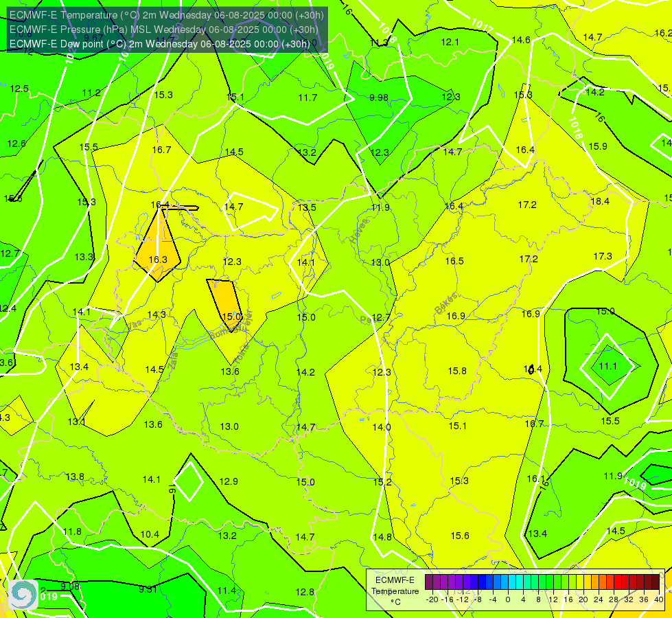Click the 11.4 temperature value
The image size is (672, 618).
click(x=227, y=591)
